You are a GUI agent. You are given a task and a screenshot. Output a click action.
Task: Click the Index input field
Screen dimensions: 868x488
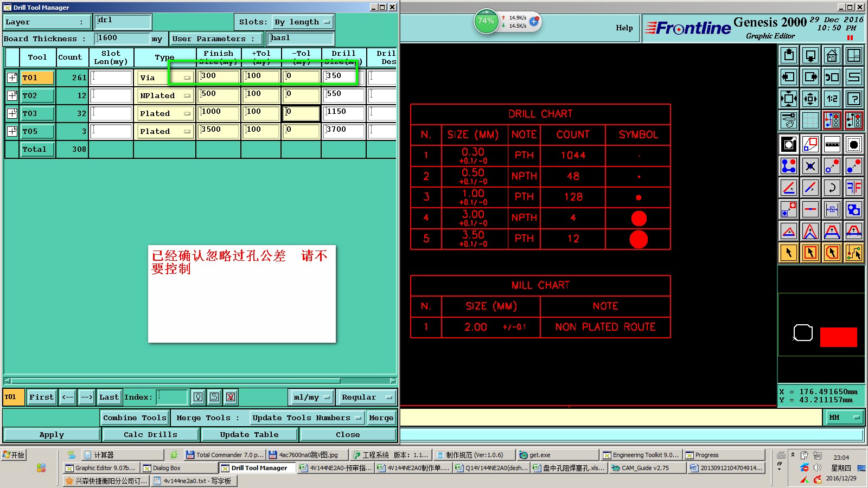[x=172, y=397]
